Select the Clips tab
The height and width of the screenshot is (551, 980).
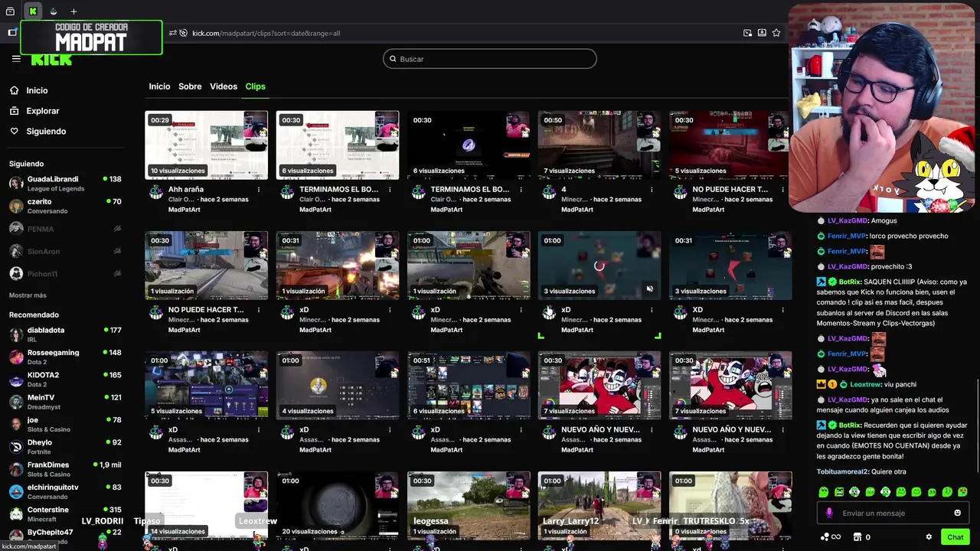coord(255,86)
